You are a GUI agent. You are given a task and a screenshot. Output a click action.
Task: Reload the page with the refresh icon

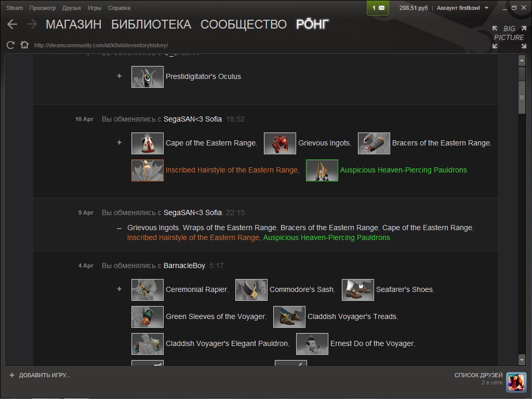(x=10, y=45)
